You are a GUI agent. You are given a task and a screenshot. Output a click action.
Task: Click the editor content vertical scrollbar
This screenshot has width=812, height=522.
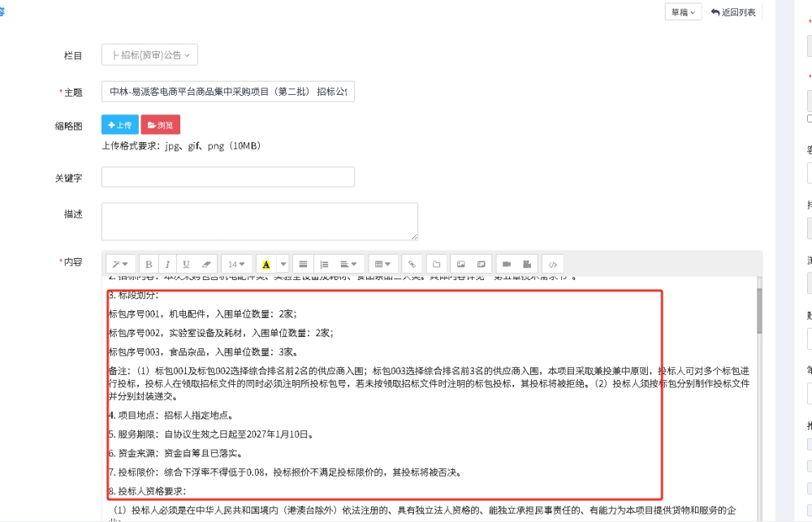coord(759,311)
